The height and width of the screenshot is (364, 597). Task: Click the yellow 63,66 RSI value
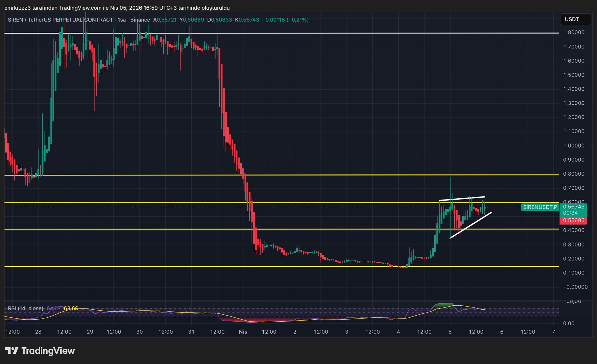pos(71,308)
